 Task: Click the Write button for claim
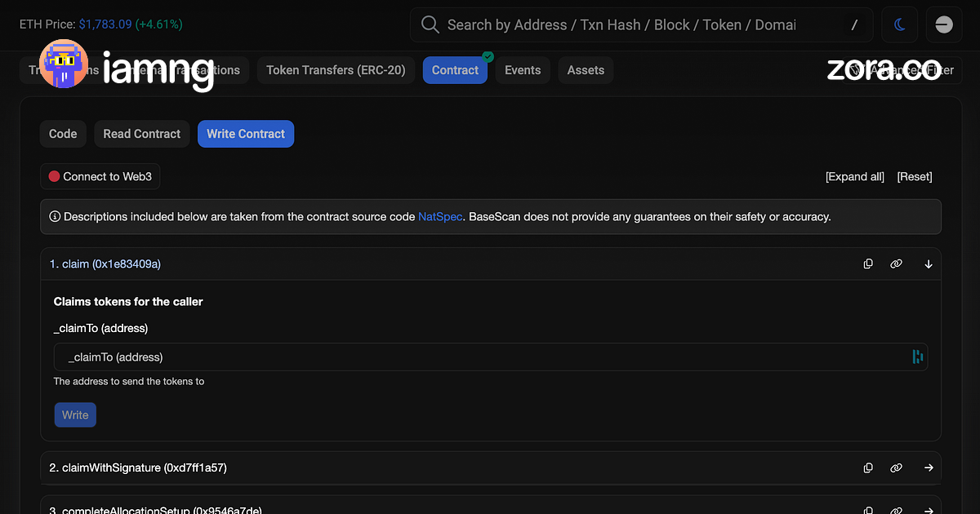pyautogui.click(x=75, y=414)
